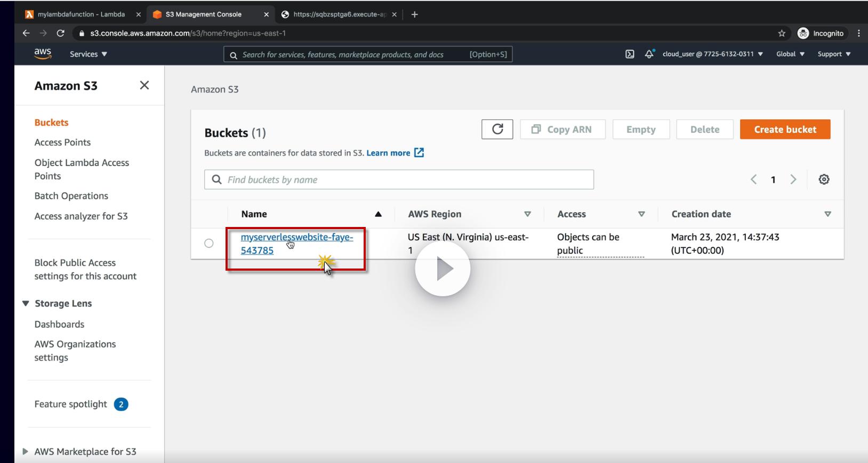Open Block Public Access settings for this account
868x463 pixels.
click(x=85, y=270)
